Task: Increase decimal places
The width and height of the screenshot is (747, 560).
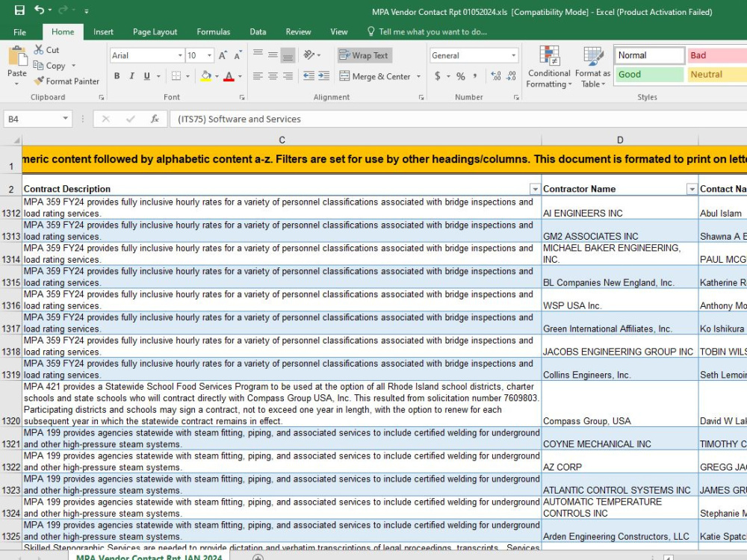Action: (x=496, y=76)
